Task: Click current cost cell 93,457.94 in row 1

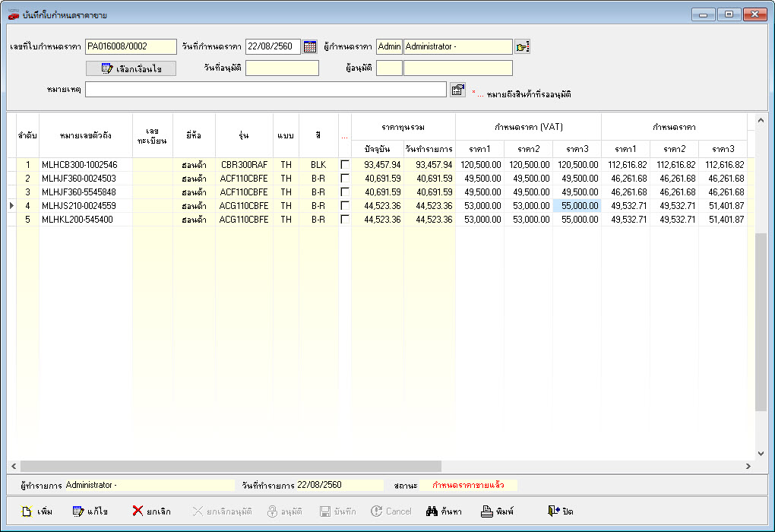Action: tap(378, 165)
